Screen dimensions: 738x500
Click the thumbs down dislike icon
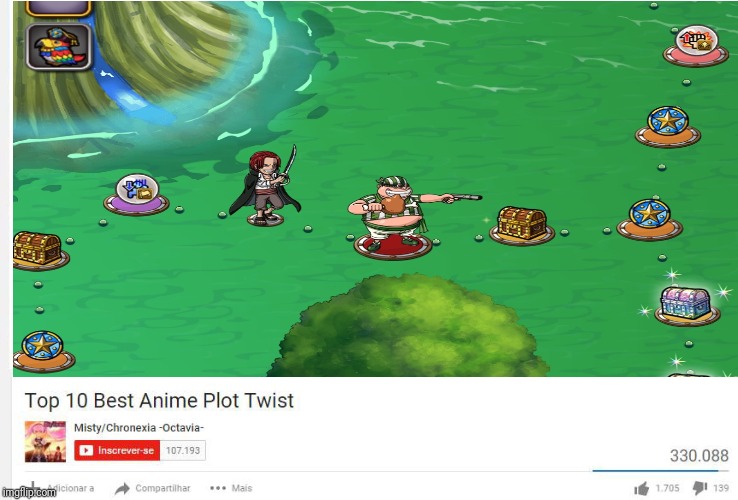click(x=699, y=489)
